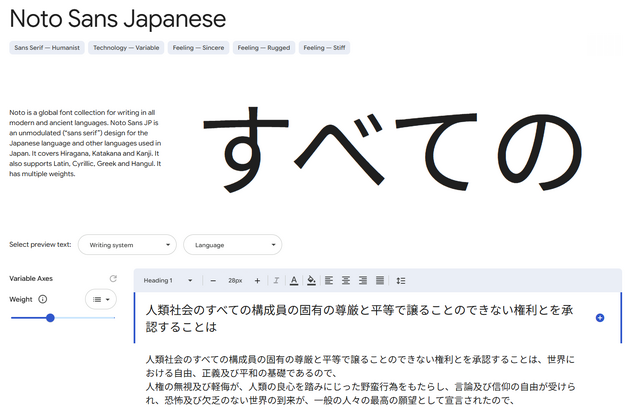The image size is (640, 408).
Task: Open background fill color picker
Action: pos(311,281)
